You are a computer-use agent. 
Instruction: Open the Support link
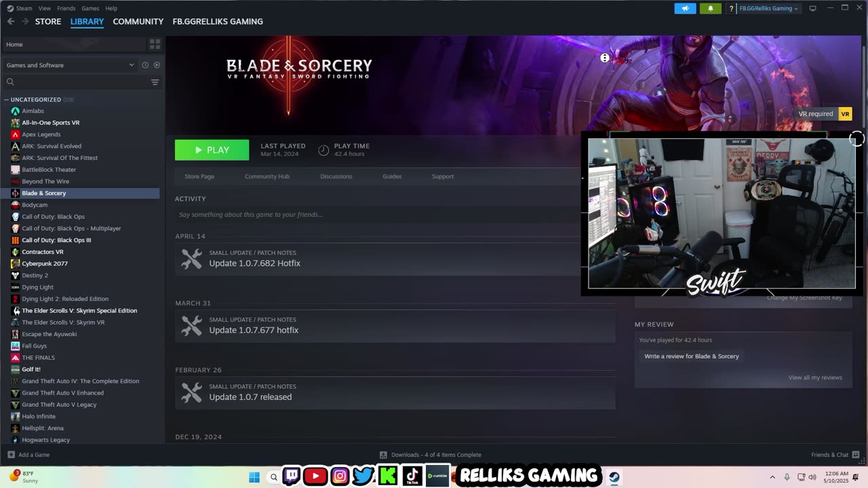[x=443, y=176]
